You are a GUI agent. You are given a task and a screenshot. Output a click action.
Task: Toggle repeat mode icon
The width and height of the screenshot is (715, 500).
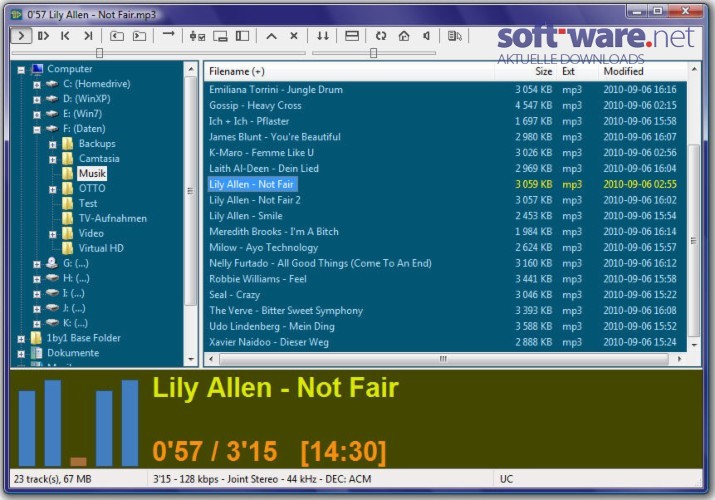tap(381, 36)
